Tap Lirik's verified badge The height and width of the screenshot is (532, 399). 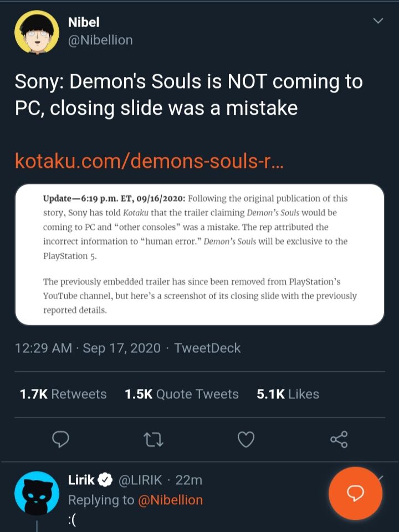(105, 480)
